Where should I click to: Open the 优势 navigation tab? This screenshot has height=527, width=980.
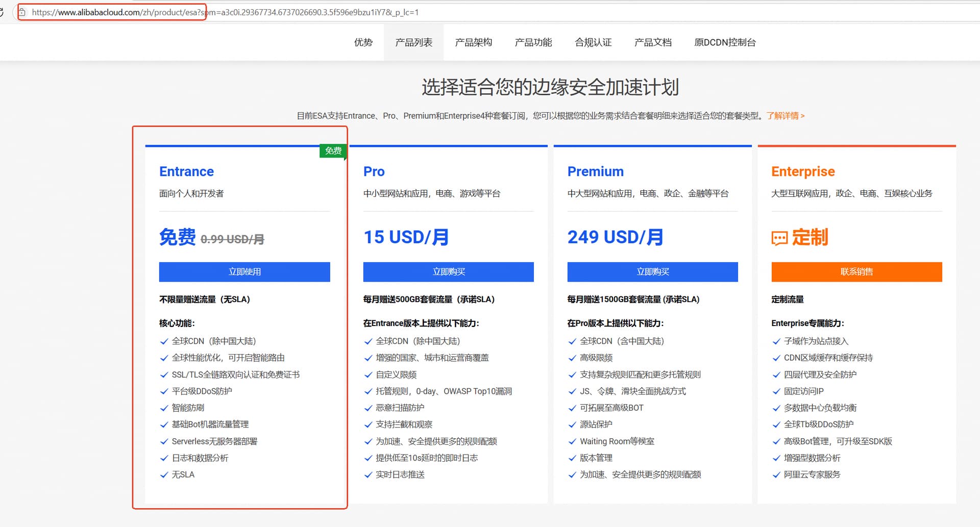click(x=363, y=42)
